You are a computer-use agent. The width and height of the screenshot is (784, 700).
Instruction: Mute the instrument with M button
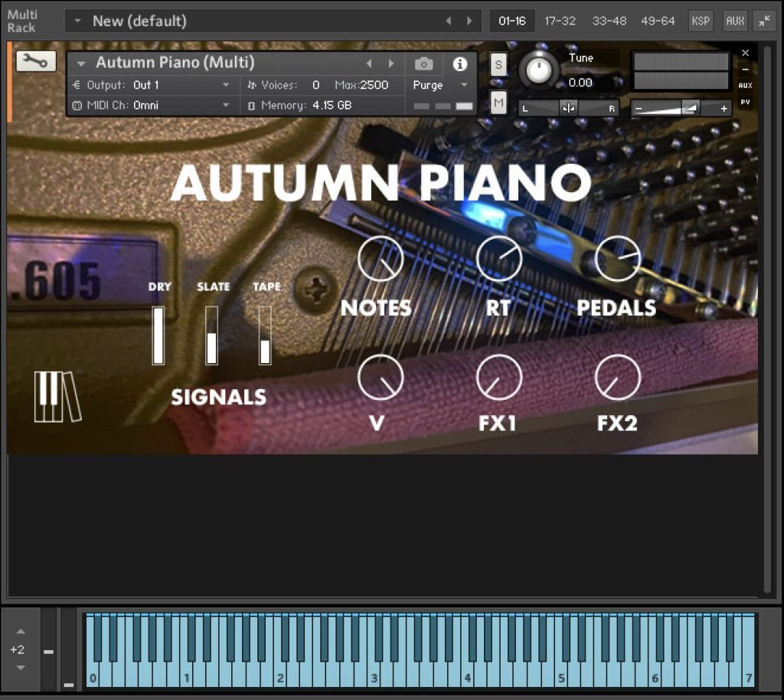tap(498, 101)
